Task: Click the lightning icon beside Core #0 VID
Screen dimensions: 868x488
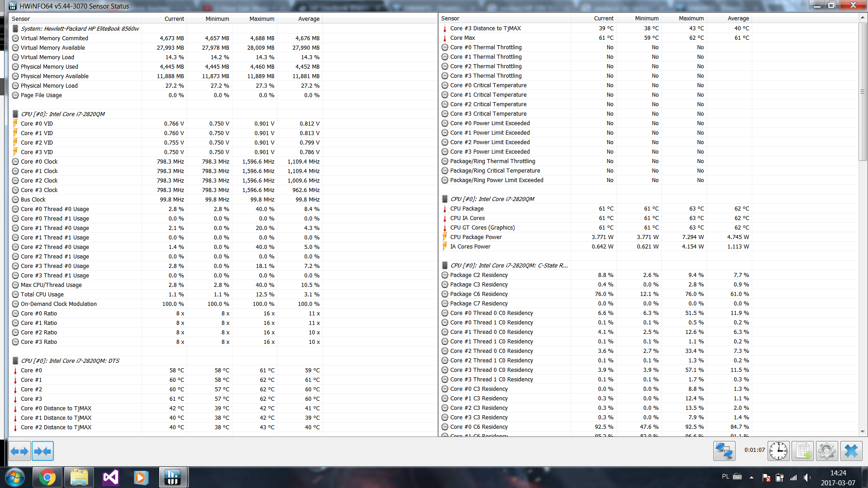Action: [15, 123]
